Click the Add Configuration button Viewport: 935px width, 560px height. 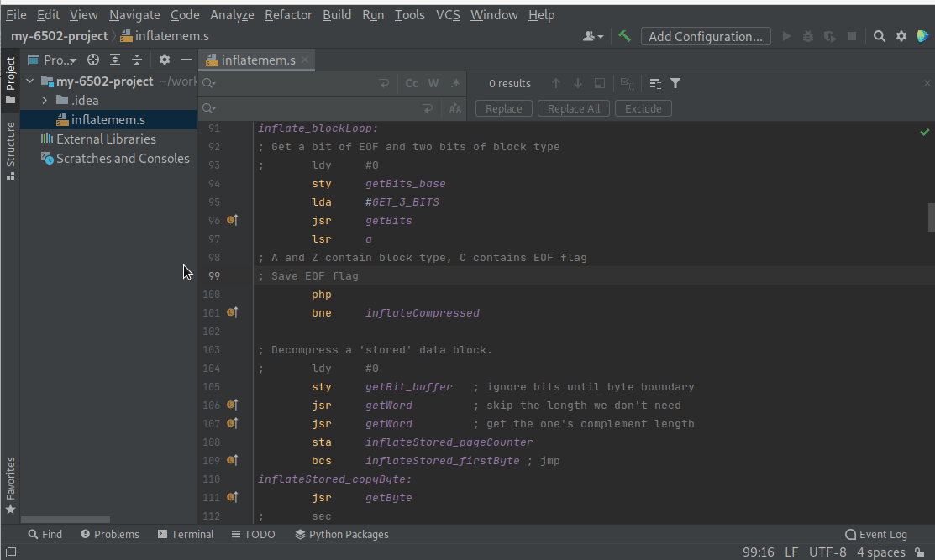(x=706, y=36)
